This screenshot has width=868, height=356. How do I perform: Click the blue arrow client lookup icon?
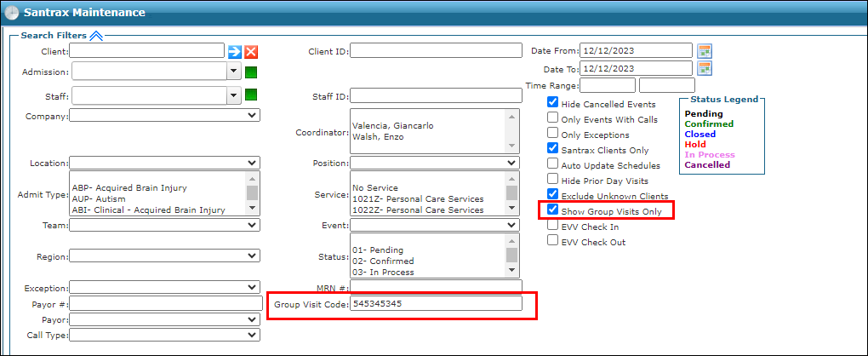pyautogui.click(x=235, y=52)
